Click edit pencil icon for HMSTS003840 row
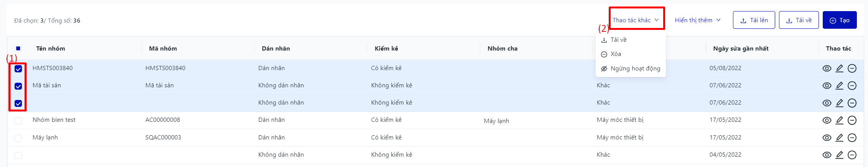 click(839, 69)
